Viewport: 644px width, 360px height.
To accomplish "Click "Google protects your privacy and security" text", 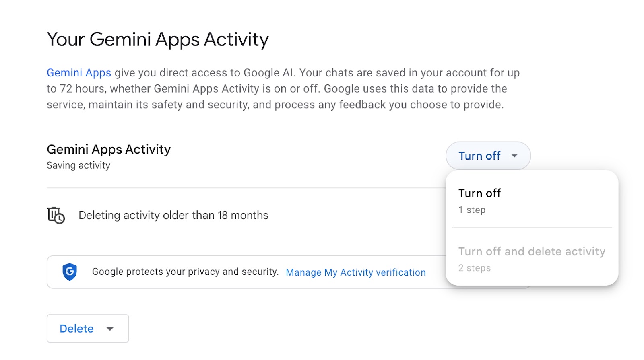I will [x=185, y=272].
